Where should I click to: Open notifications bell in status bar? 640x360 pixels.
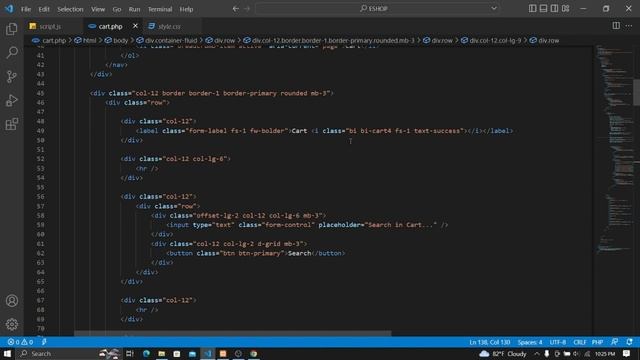[629, 342]
